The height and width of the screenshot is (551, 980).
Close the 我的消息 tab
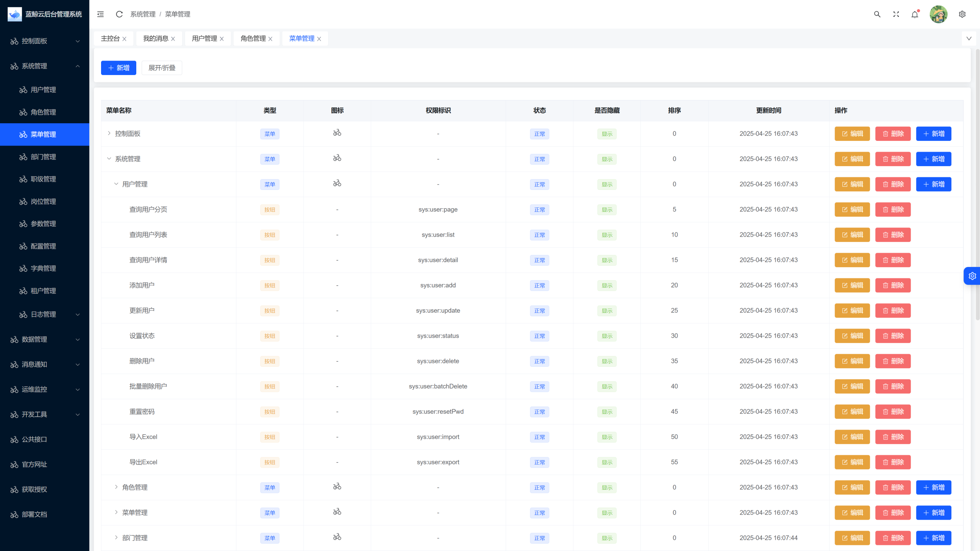(173, 39)
